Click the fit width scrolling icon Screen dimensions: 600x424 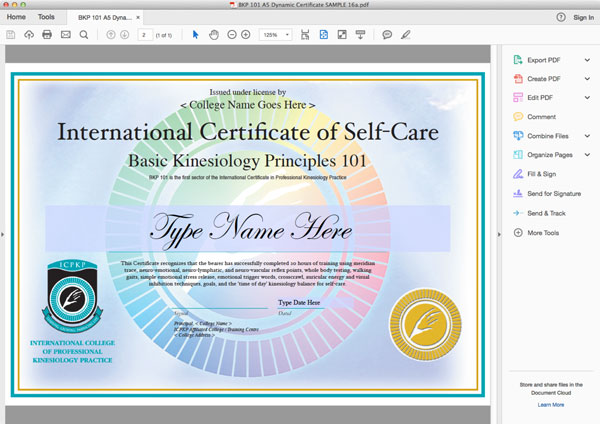(x=305, y=35)
